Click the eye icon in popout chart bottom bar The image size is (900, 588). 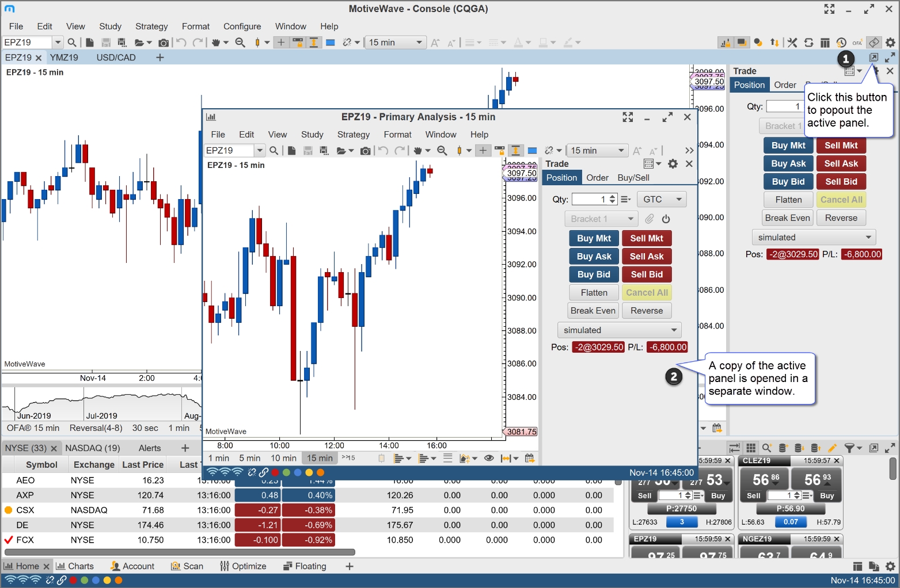point(489,459)
